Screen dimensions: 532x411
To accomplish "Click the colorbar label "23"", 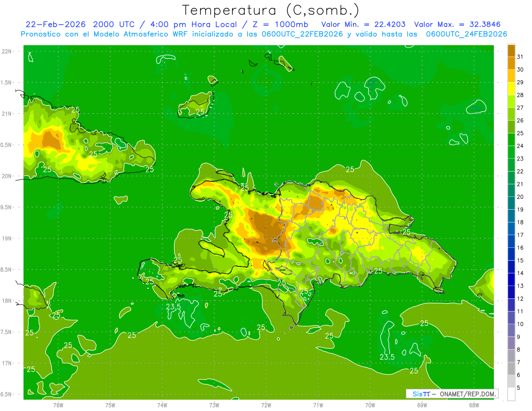I will coord(520,159).
